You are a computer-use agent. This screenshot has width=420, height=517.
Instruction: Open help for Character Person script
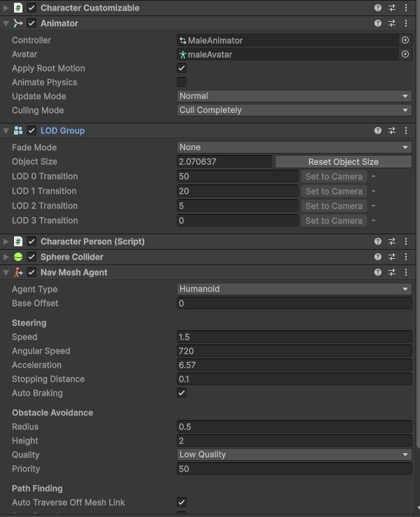click(378, 241)
